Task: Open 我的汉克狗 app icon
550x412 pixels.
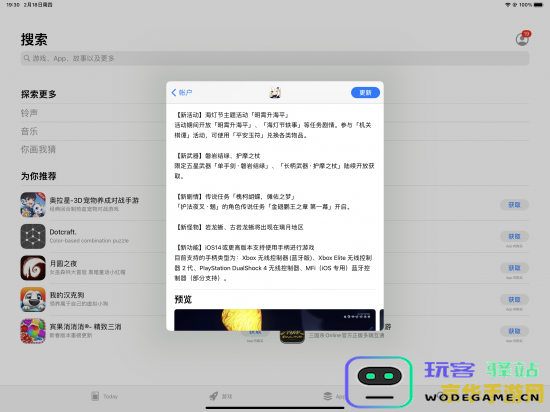Action: [x=33, y=299]
